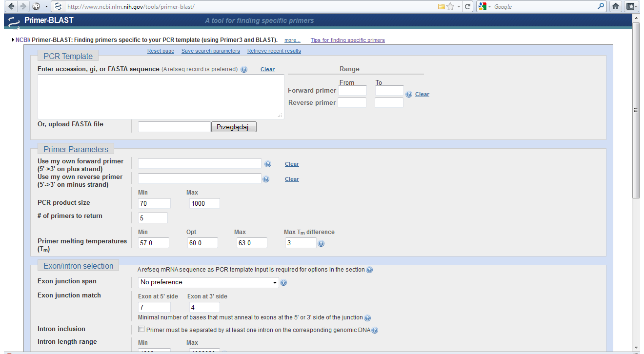Click the search magnifier icon in search box

601,6
